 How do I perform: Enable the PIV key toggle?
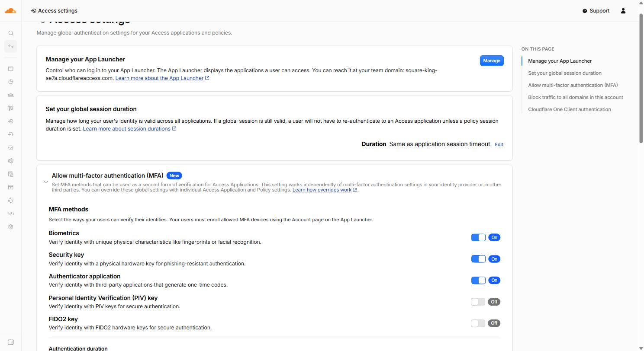[x=478, y=302]
